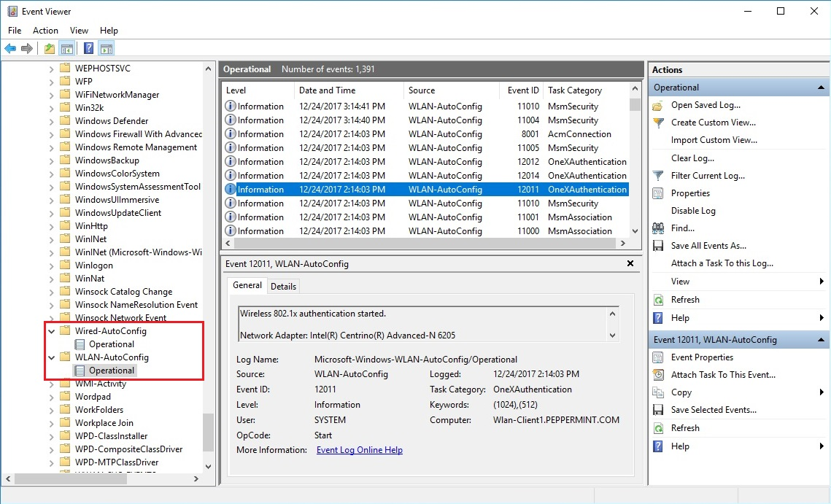The height and width of the screenshot is (504, 831).
Task: Collapse the Operational actions section header
Action: point(821,88)
